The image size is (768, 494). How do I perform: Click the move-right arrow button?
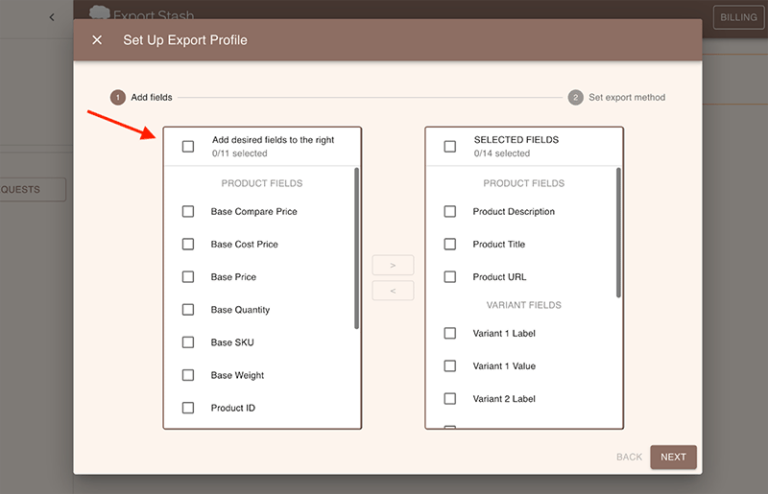click(x=392, y=265)
